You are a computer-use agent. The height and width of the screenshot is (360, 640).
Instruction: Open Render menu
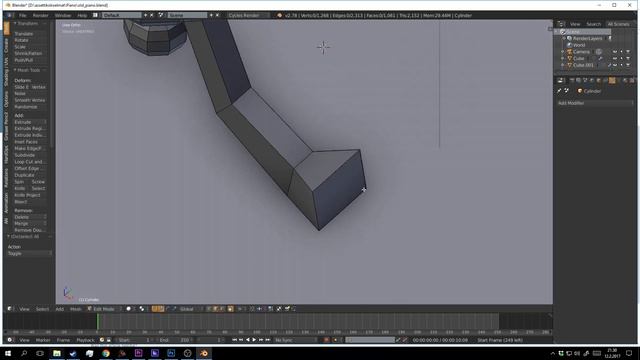40,15
